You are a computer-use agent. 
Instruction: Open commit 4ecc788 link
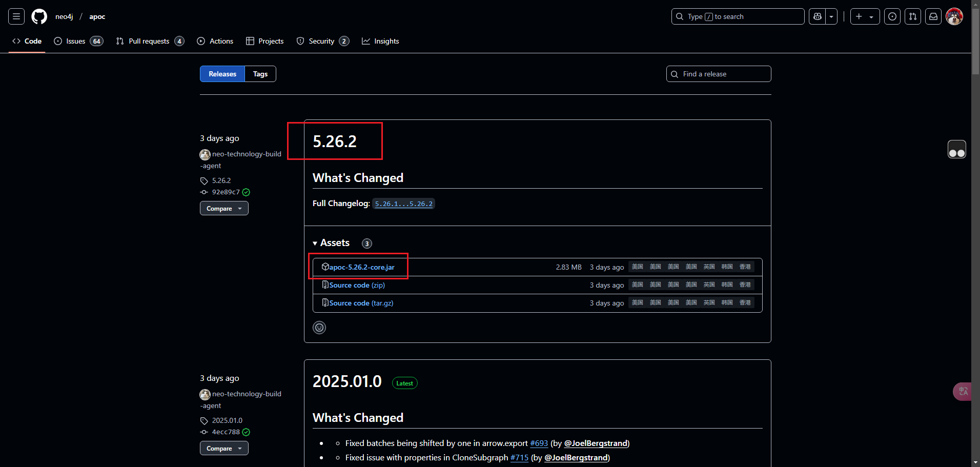pos(226,432)
